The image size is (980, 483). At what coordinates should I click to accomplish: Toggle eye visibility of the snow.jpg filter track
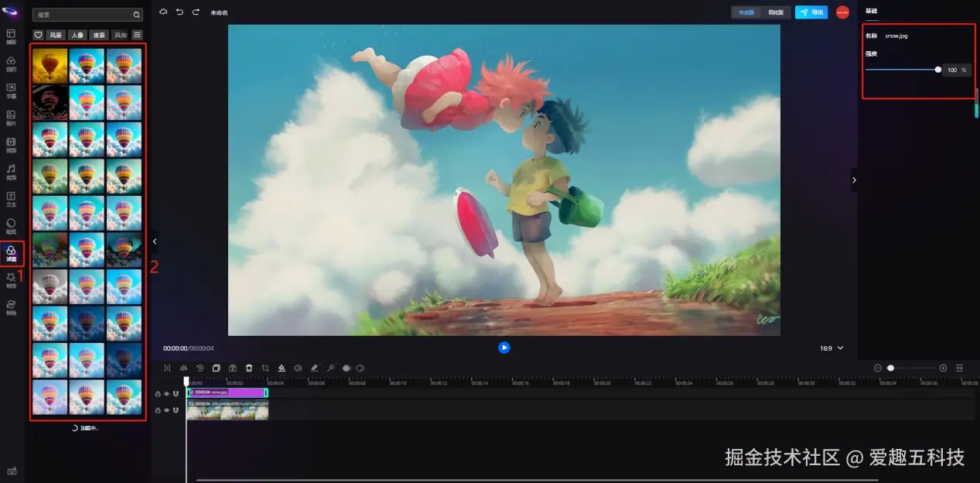coord(166,393)
